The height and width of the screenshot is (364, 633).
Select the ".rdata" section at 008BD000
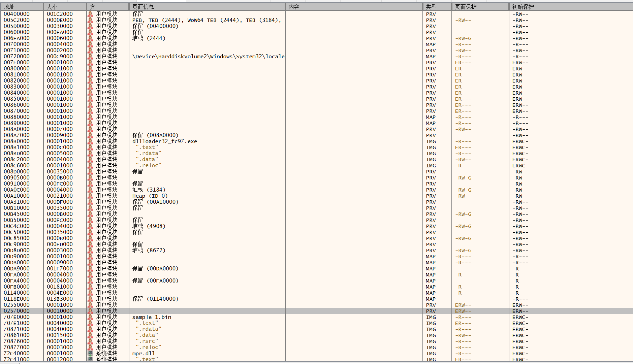149,154
